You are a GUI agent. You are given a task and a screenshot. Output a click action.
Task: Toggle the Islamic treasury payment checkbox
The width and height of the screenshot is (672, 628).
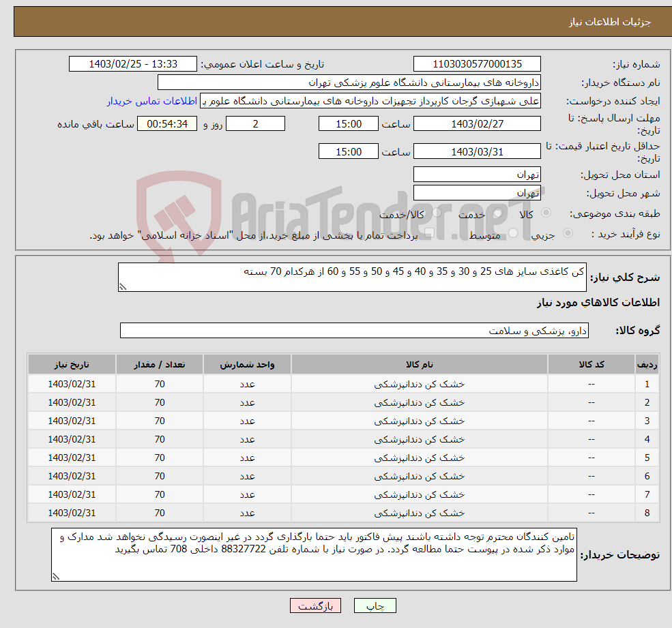[429, 233]
